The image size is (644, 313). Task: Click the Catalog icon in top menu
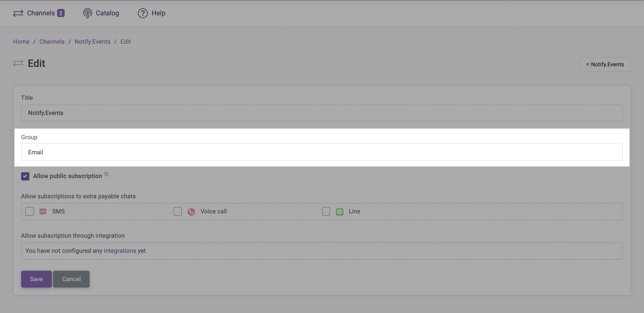coord(88,13)
